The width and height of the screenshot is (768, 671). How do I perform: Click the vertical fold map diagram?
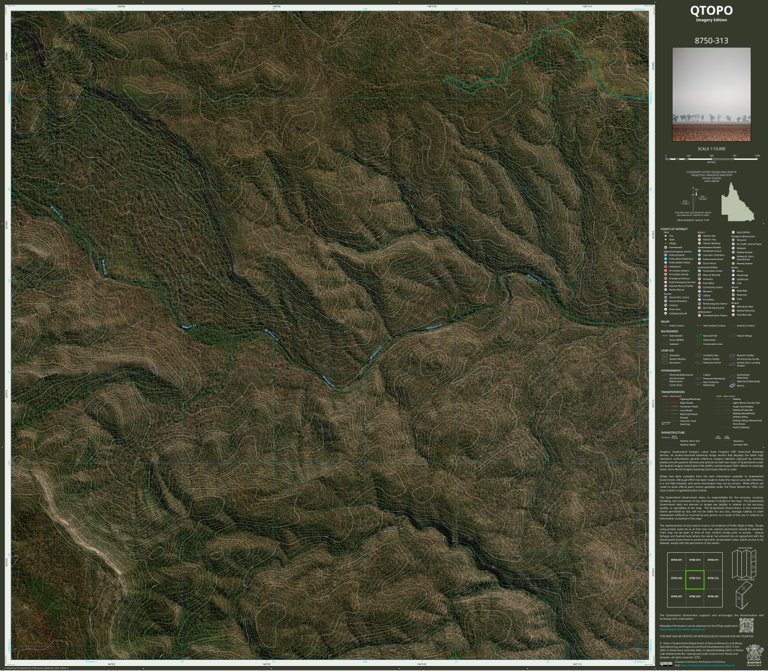[744, 564]
